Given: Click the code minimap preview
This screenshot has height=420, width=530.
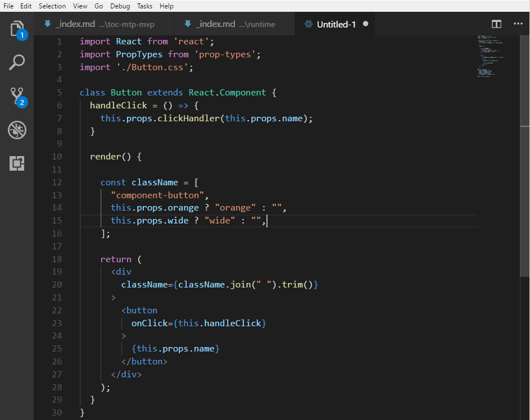Looking at the screenshot, I should 491,56.
